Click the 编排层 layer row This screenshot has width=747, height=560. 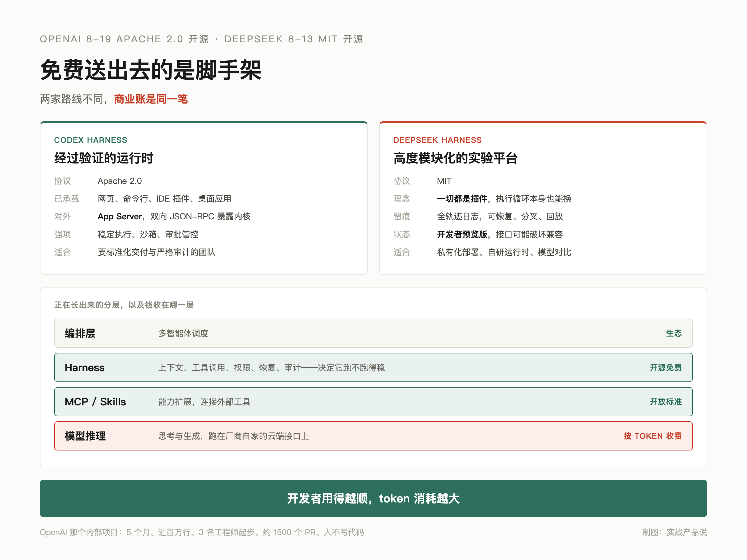(373, 333)
